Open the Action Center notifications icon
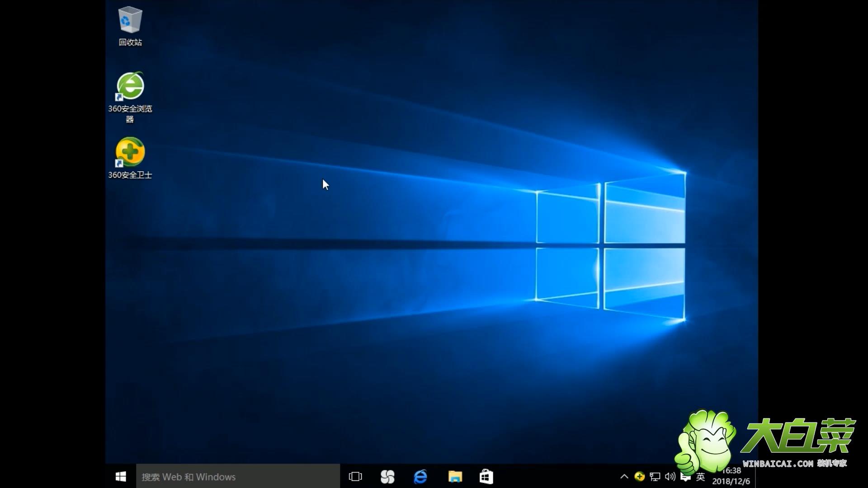The height and width of the screenshot is (488, 868). [685, 478]
